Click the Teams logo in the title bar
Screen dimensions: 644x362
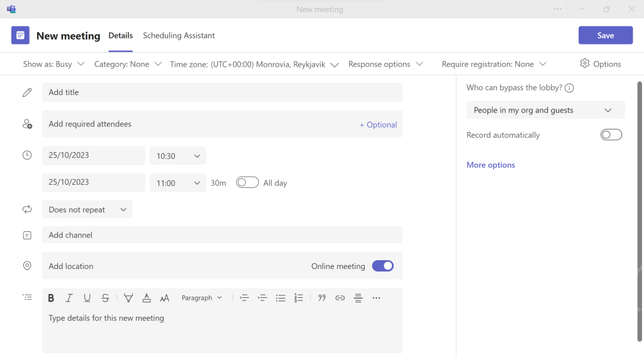point(11,9)
